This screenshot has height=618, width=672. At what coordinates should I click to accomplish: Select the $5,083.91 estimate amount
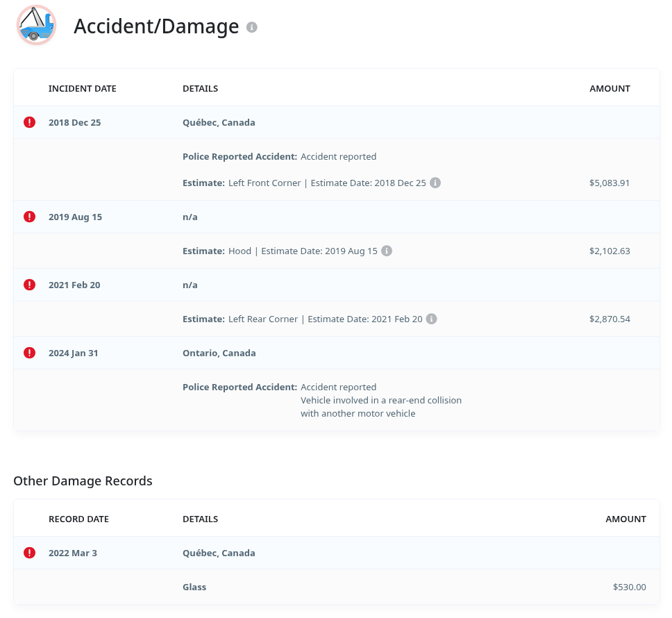point(609,183)
